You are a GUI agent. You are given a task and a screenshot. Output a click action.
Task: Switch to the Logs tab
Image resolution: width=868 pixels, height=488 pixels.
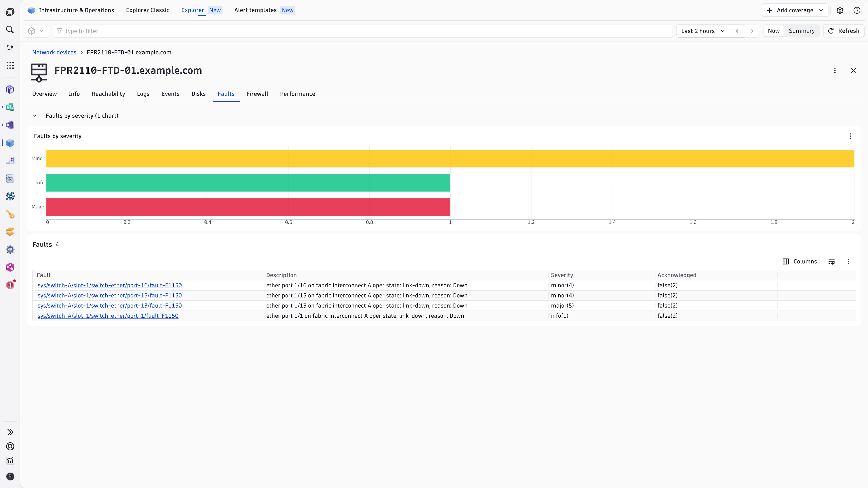(x=143, y=94)
